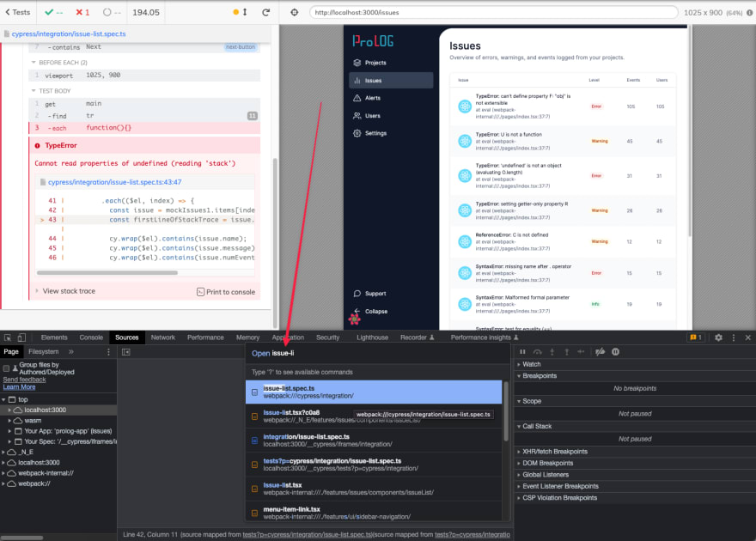Select the Filesystem pane tab
Viewport: 756px width, 541px height.
pyautogui.click(x=44, y=352)
